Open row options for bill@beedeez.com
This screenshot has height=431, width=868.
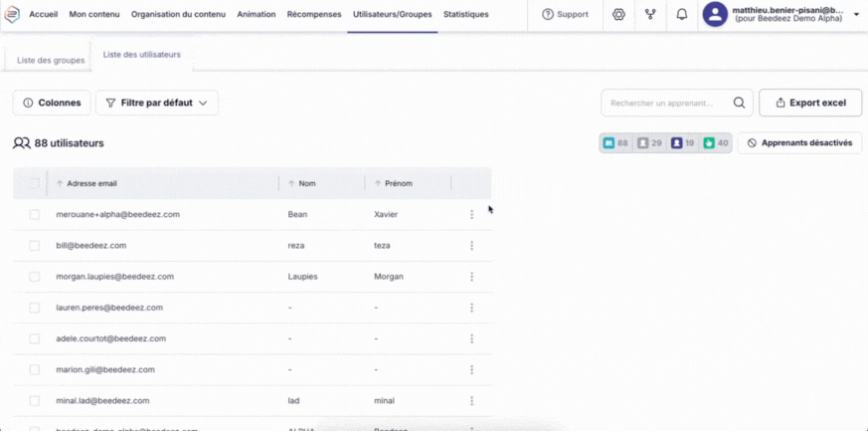pos(471,246)
